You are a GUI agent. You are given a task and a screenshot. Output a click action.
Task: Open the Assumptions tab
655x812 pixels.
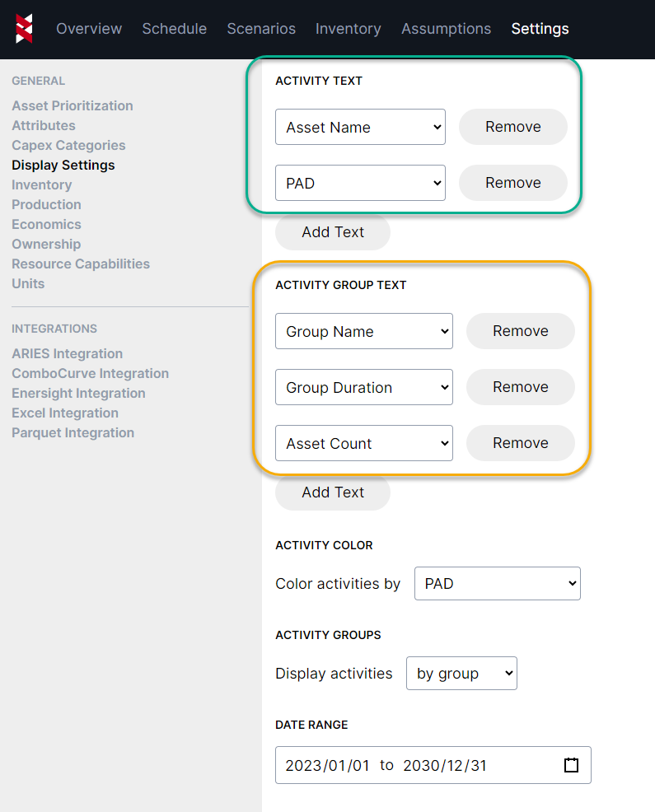coord(446,29)
